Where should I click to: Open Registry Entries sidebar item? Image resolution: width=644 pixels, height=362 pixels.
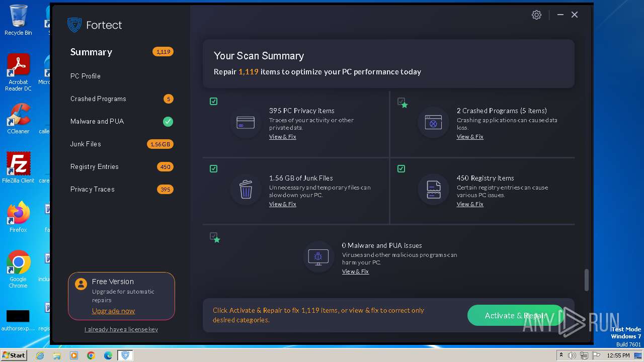(x=95, y=166)
